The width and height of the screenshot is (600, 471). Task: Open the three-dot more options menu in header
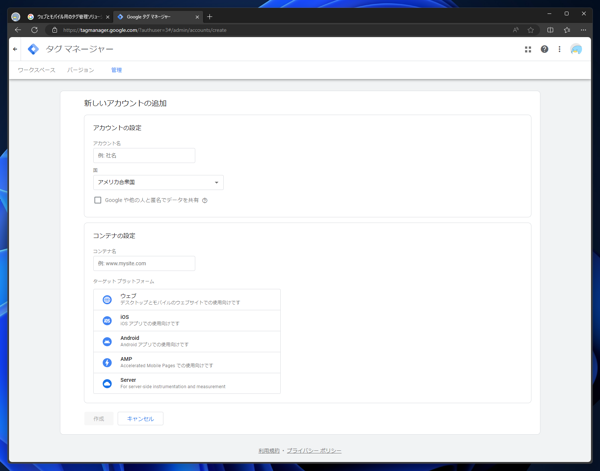point(559,49)
